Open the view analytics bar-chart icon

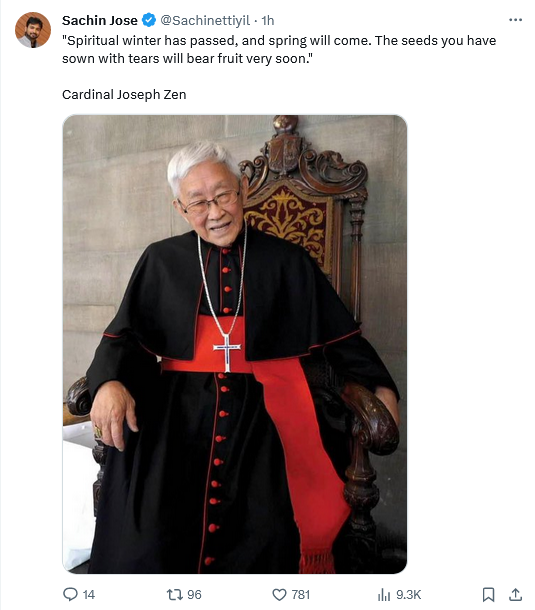point(384,594)
